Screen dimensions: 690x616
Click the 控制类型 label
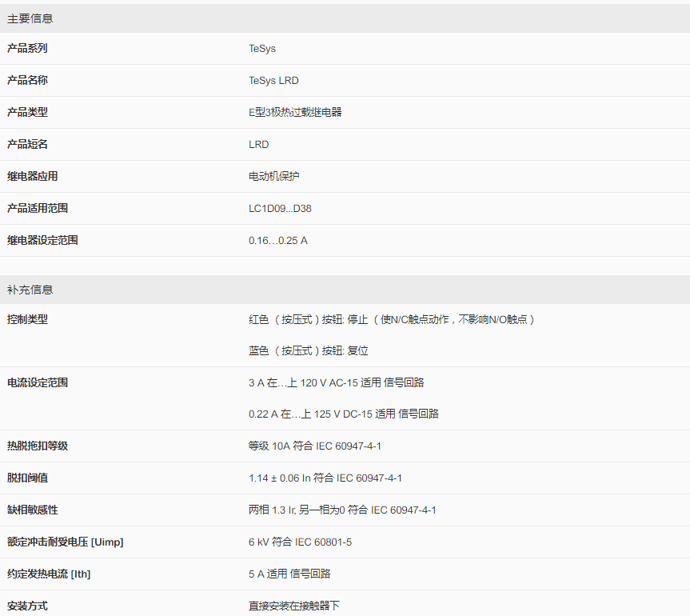coord(27,320)
